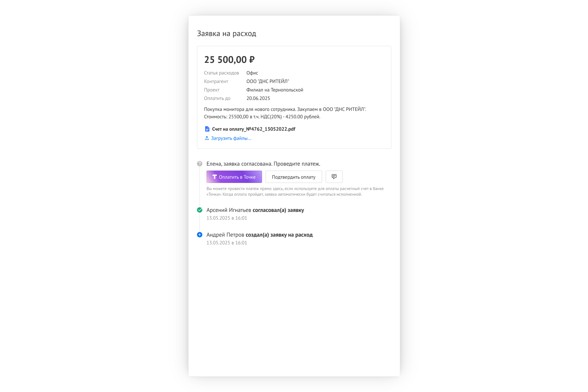The image size is (588, 392).
Task: Select the ООО "ДНС РИТЕЙЛ" counterparty value
Action: tap(268, 81)
